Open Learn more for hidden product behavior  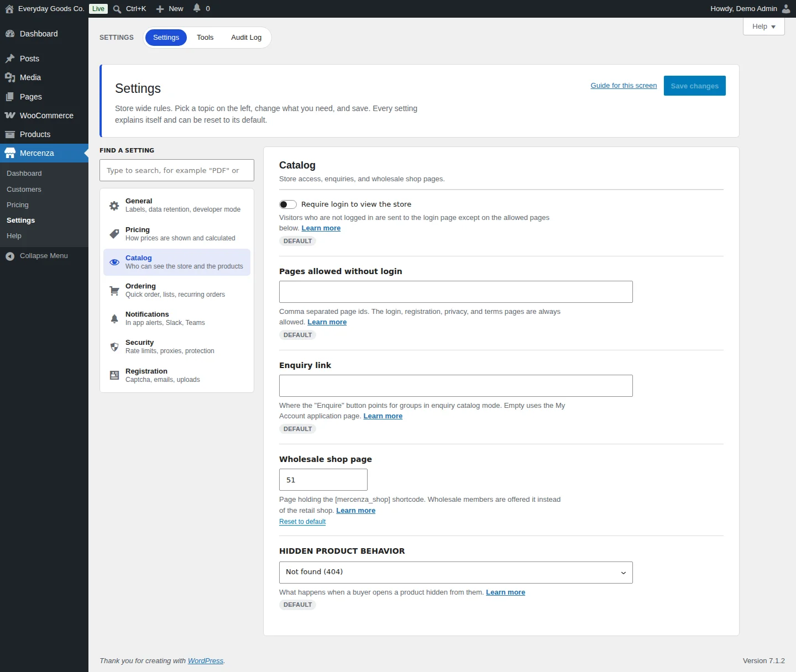click(506, 592)
